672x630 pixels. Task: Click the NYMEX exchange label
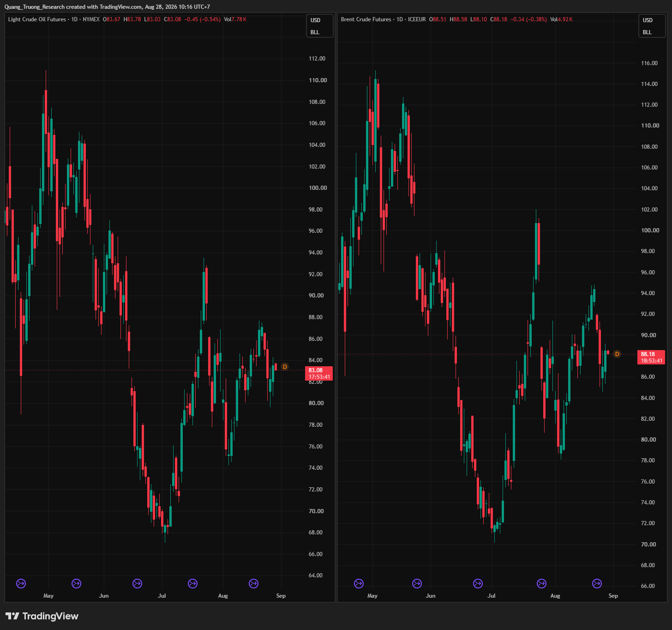(91, 19)
